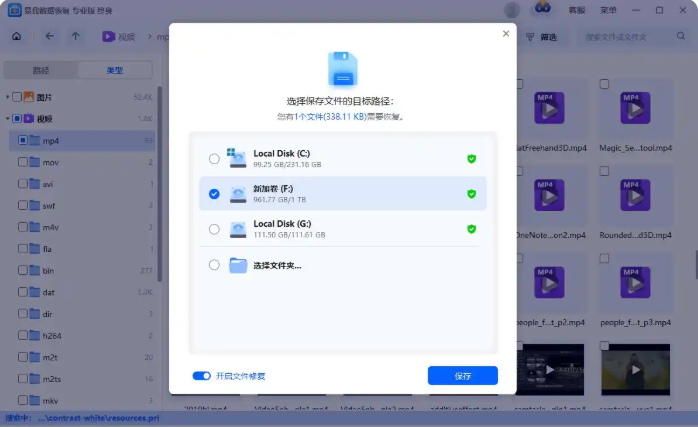Go to the home icon in toolbar
This screenshot has height=427, width=698.
[x=16, y=37]
